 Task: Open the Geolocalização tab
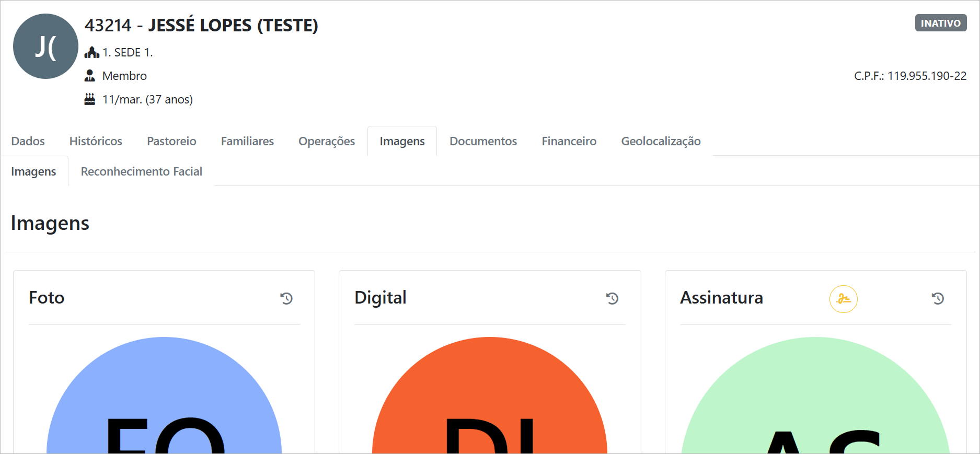(661, 141)
